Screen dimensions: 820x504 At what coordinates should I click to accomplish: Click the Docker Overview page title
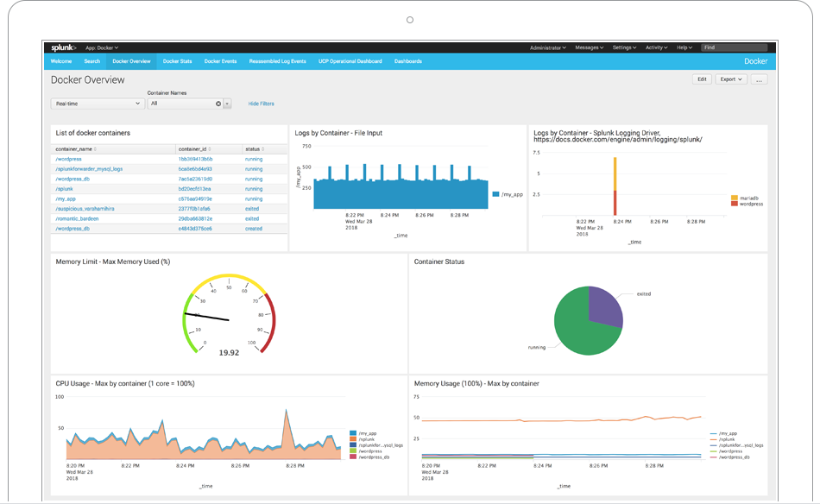click(x=88, y=80)
